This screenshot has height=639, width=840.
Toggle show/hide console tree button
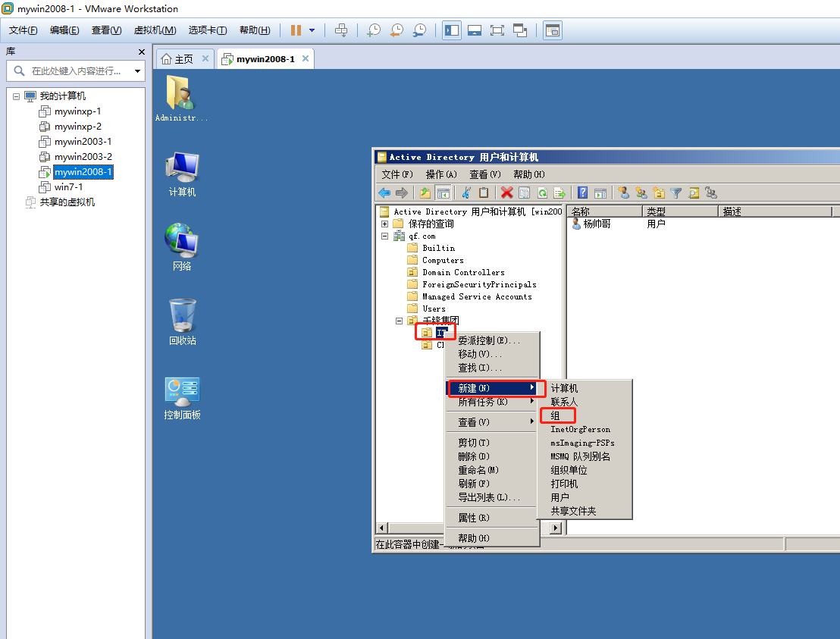click(443, 193)
